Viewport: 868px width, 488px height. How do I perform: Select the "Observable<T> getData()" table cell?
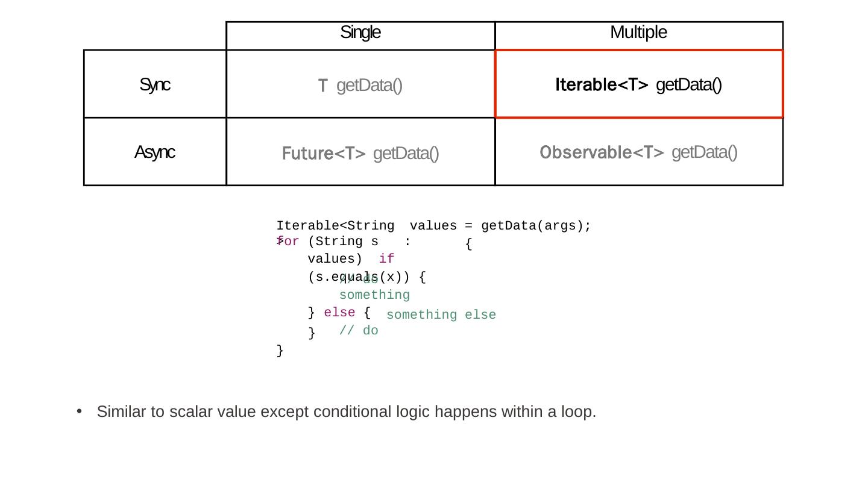pos(638,152)
